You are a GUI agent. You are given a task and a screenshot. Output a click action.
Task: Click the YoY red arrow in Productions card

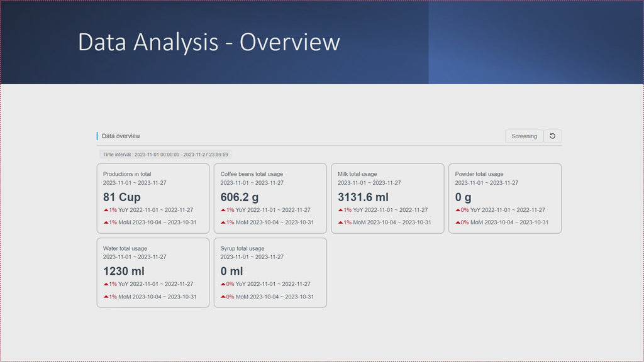(106, 210)
